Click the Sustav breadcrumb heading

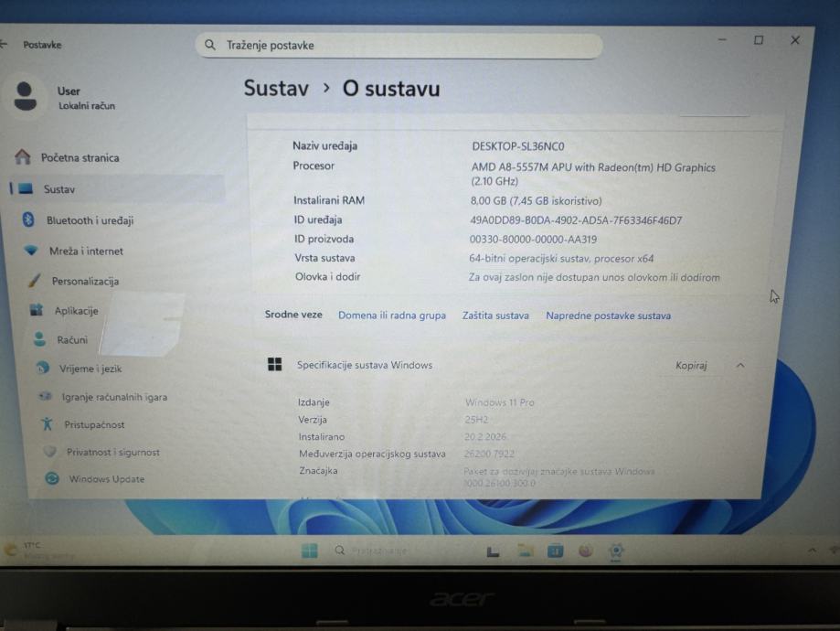coord(276,89)
